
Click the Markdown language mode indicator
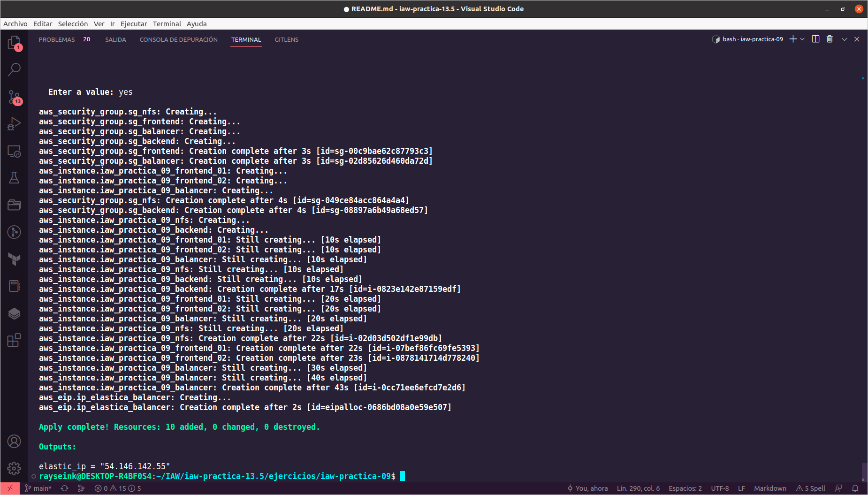(770, 488)
